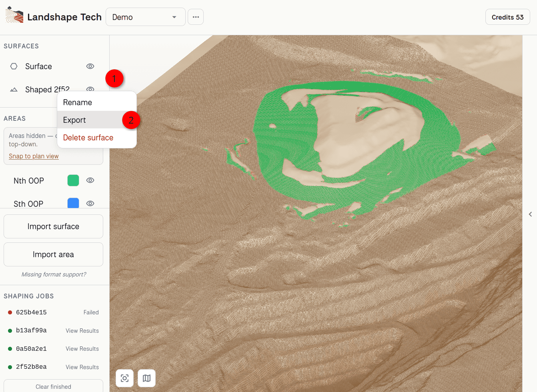
Task: Select the Shaped 2f52 surface label
Action: coord(47,90)
